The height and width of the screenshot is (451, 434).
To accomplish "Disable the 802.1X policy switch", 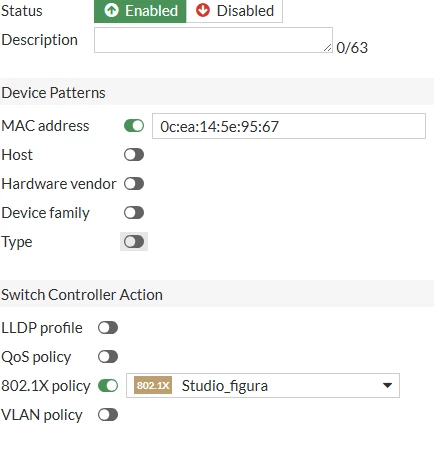I will 108,386.
